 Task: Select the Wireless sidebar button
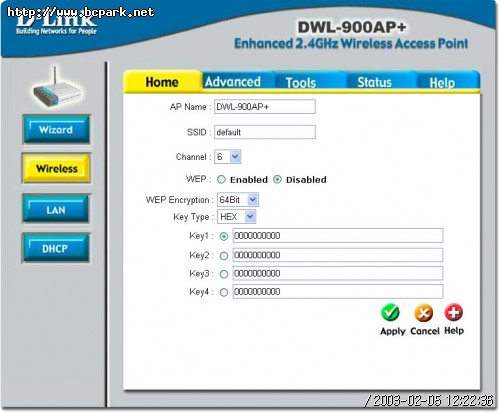(x=56, y=168)
